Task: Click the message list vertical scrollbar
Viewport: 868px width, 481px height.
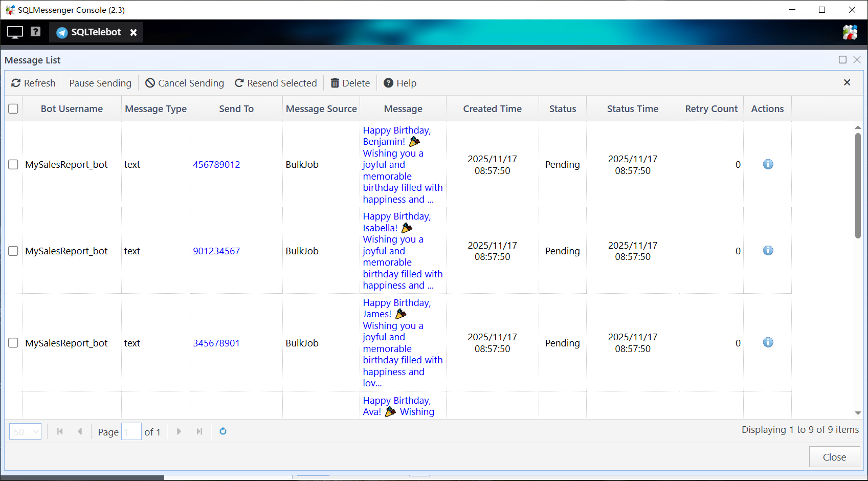Action: pos(858,185)
